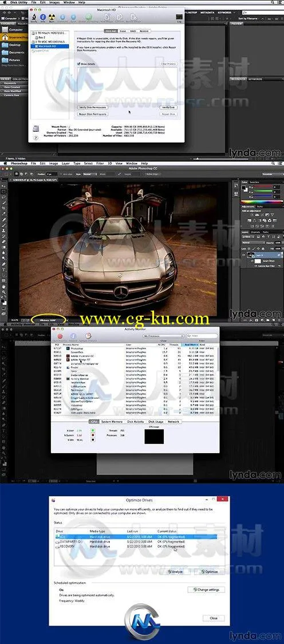The height and width of the screenshot is (644, 284).
Task: Click the Verify icon in Disk Utility toolbar
Action: [x=33, y=17]
